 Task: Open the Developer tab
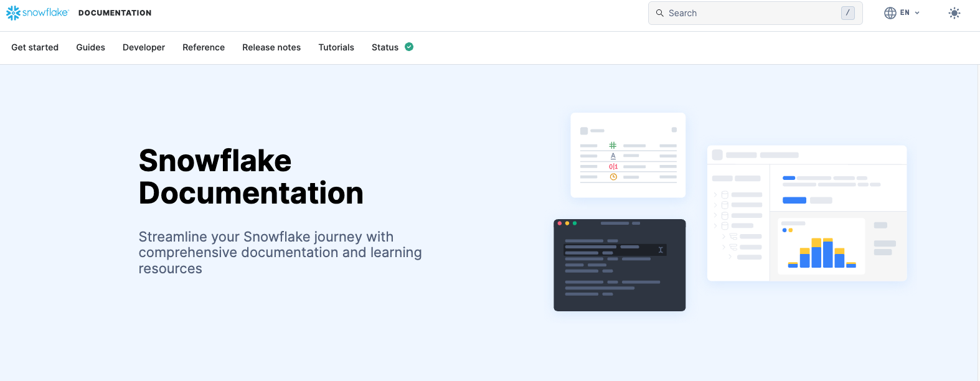(x=144, y=47)
